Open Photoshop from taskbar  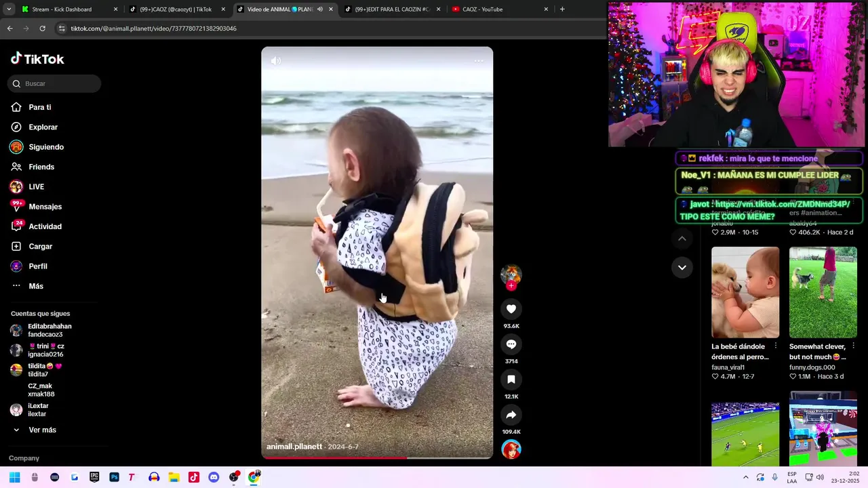click(114, 477)
